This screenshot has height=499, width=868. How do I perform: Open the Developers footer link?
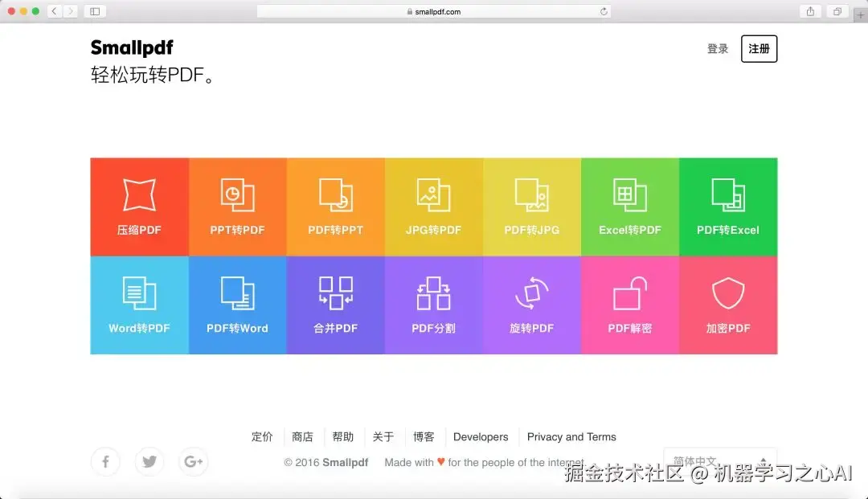pyautogui.click(x=481, y=437)
